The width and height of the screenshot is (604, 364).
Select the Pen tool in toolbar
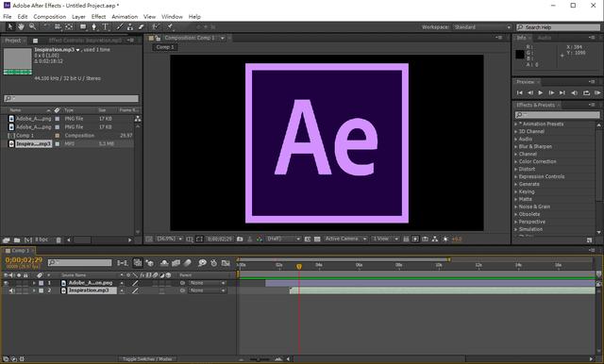(x=93, y=26)
